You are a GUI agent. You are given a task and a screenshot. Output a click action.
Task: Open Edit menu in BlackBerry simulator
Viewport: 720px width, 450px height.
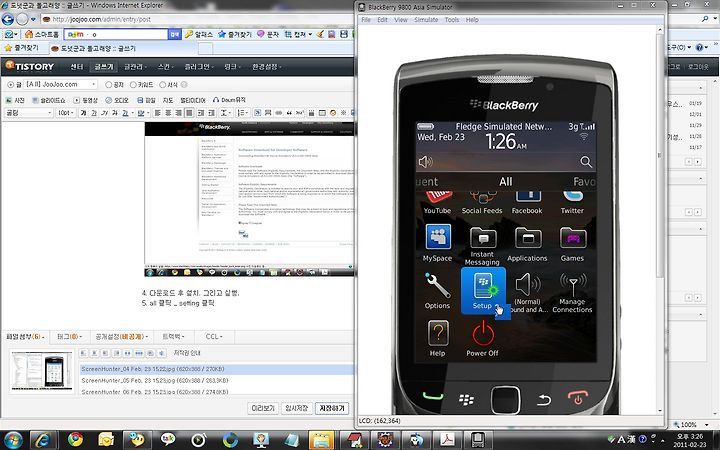[x=382, y=20]
